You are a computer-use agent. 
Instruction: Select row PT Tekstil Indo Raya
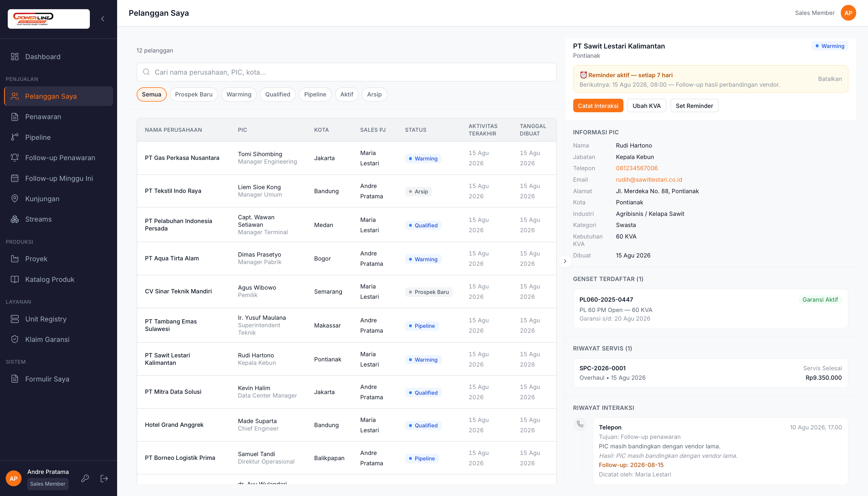(x=346, y=191)
